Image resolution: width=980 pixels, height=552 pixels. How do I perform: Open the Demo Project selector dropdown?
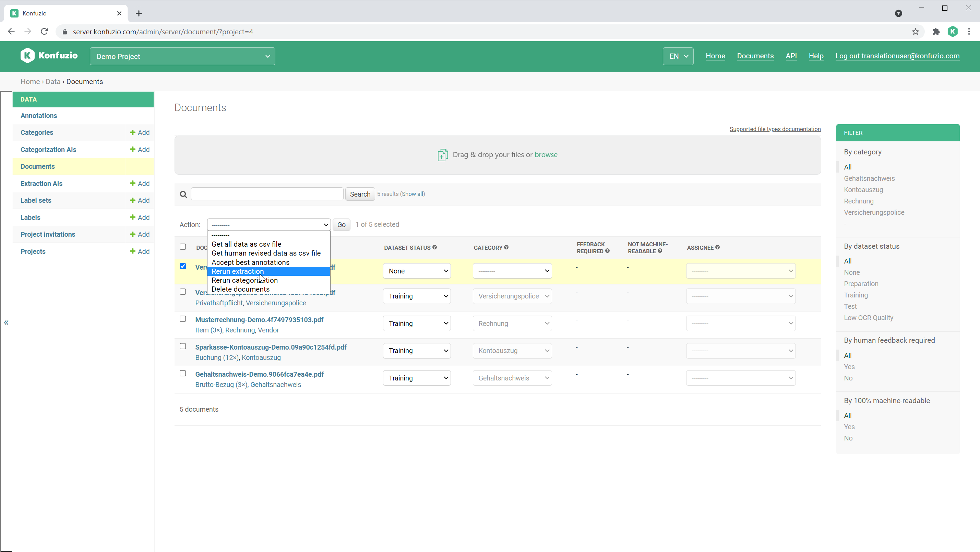(x=182, y=56)
